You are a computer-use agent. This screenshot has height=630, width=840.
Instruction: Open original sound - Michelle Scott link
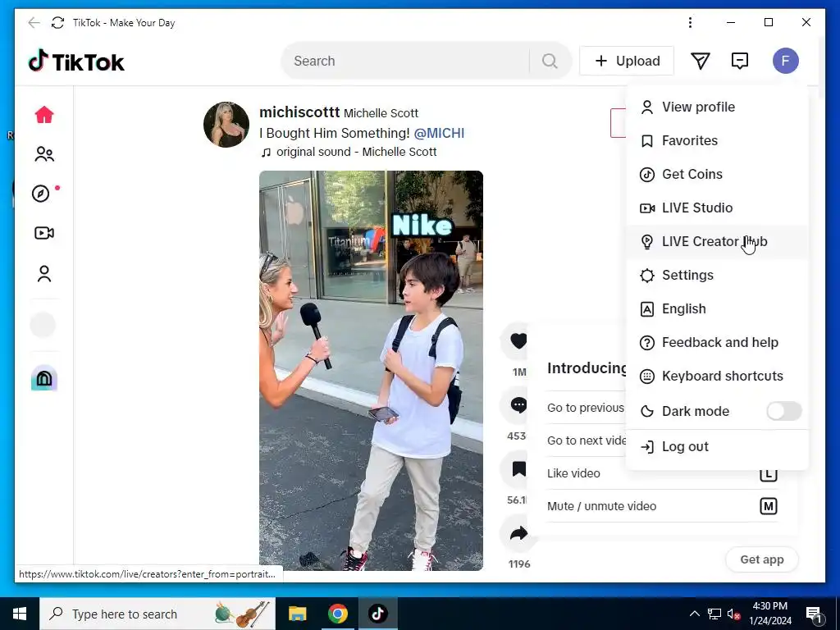coord(349,152)
